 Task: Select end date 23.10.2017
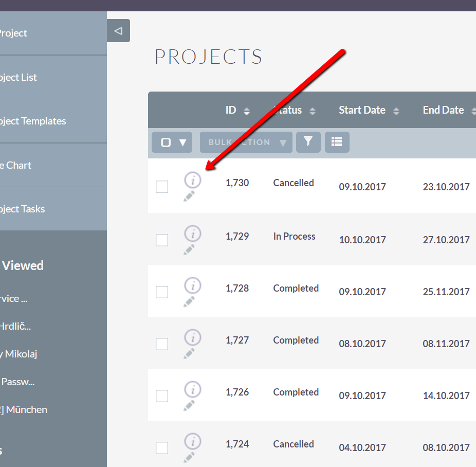coord(446,187)
